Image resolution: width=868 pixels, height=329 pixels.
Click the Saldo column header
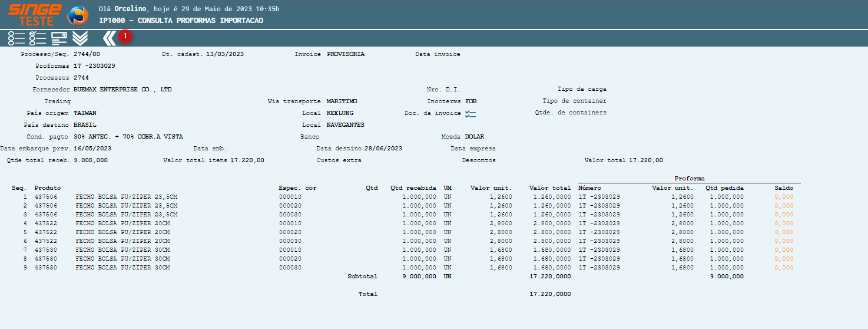[784, 188]
